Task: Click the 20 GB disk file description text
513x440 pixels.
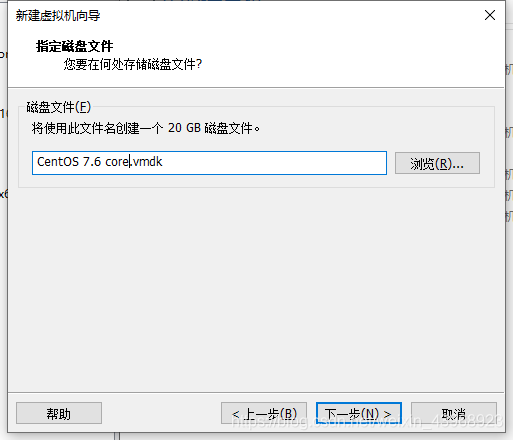Action: (x=146, y=128)
